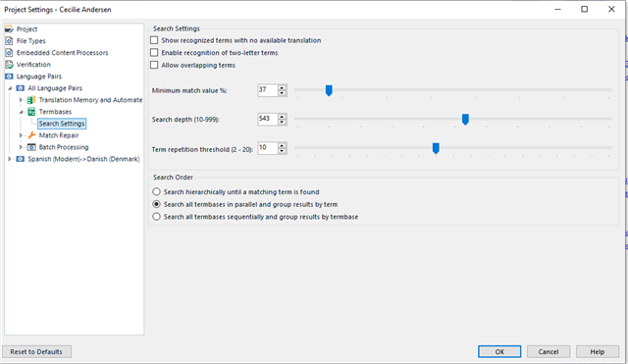Image resolution: width=628 pixels, height=364 pixels.
Task: Click the OK button
Action: 499,351
